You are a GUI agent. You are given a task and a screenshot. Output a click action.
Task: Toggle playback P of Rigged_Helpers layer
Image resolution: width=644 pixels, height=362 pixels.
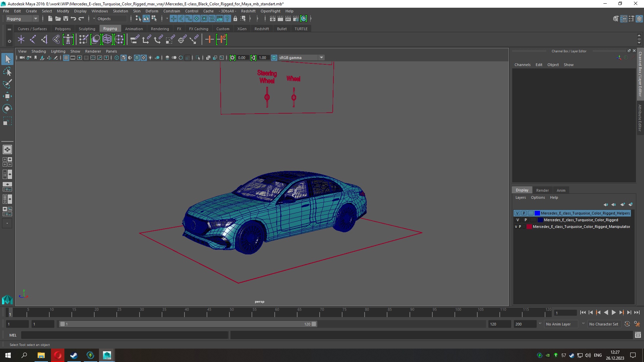point(524,213)
